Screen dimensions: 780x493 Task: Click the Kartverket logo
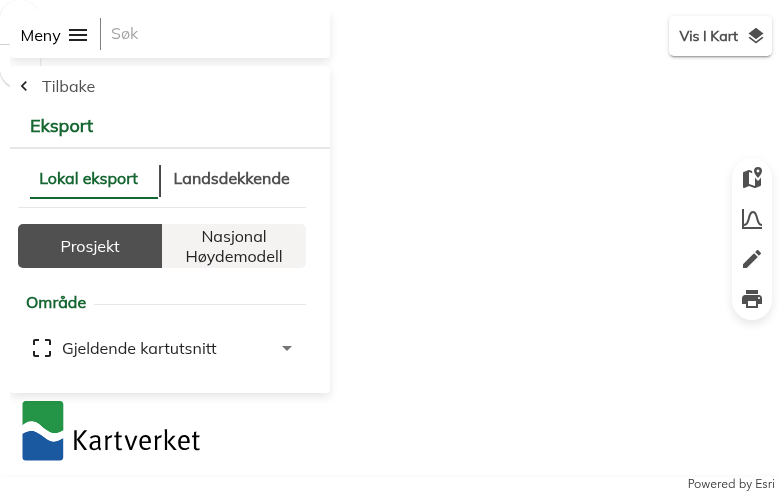(x=111, y=432)
